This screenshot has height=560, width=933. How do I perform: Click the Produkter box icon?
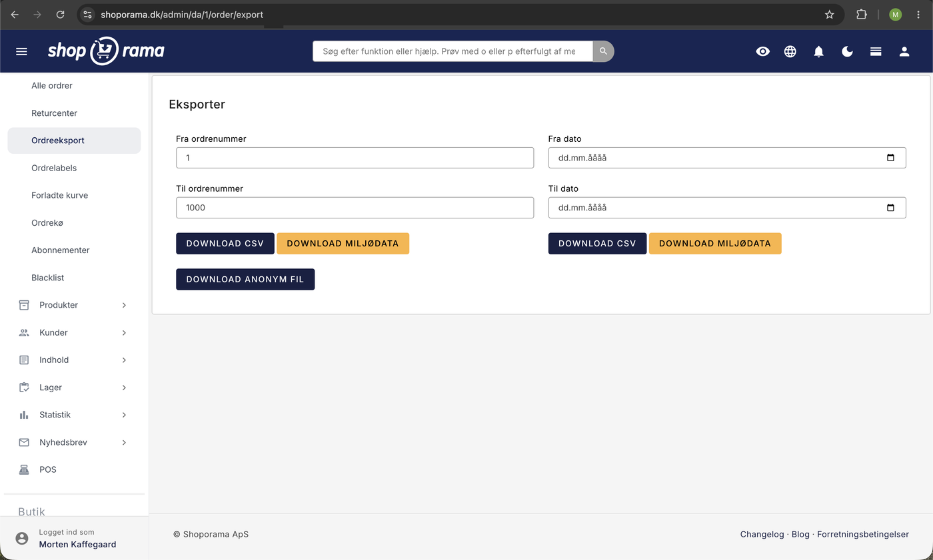(24, 305)
